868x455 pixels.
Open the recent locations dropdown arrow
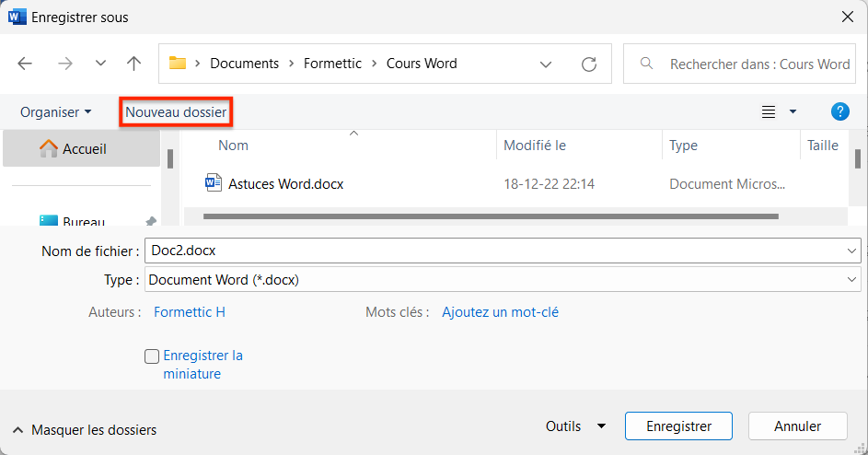click(100, 64)
